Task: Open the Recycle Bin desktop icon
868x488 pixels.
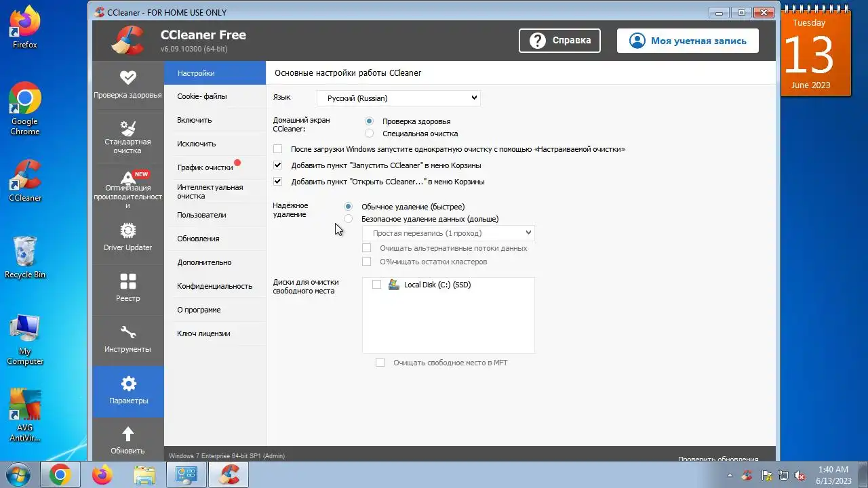Action: (25, 258)
